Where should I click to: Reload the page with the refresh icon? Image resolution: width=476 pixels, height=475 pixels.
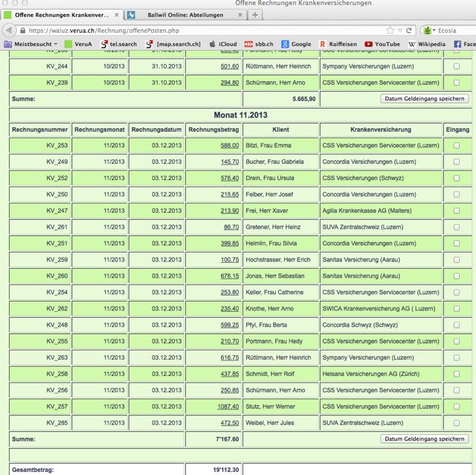coord(409,31)
